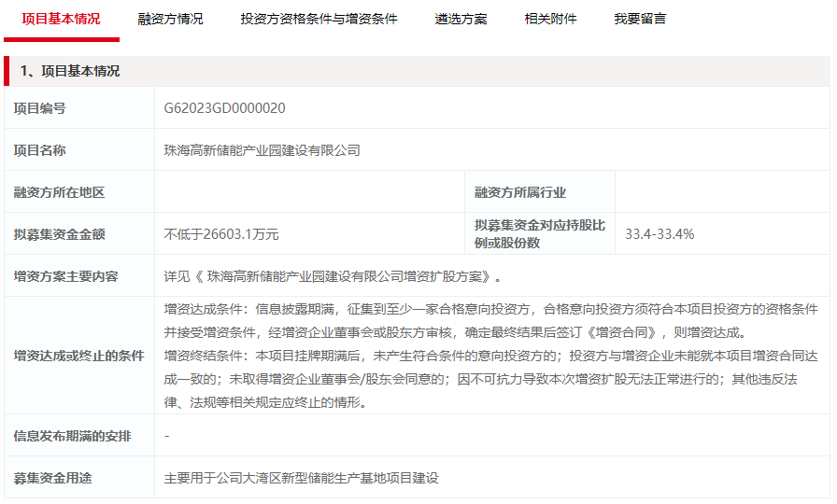The image size is (837, 504).
Task: Open the 相关附件 tab
Action: 550,19
